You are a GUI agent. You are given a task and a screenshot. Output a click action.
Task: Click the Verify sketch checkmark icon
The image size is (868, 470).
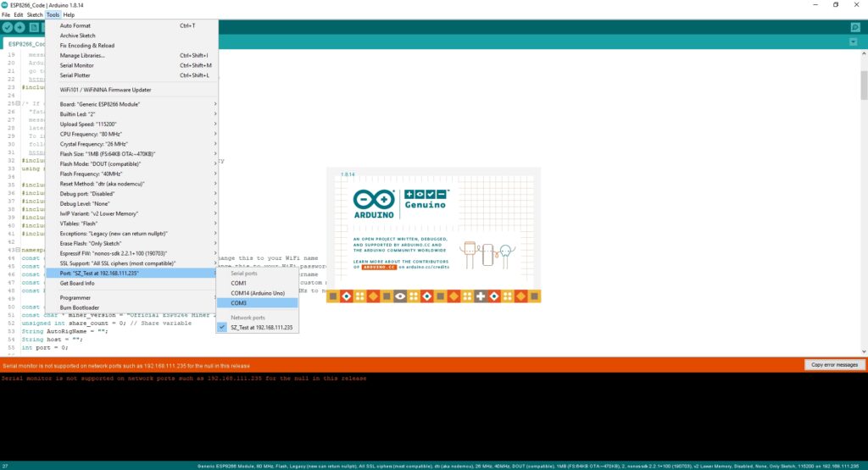point(7,27)
